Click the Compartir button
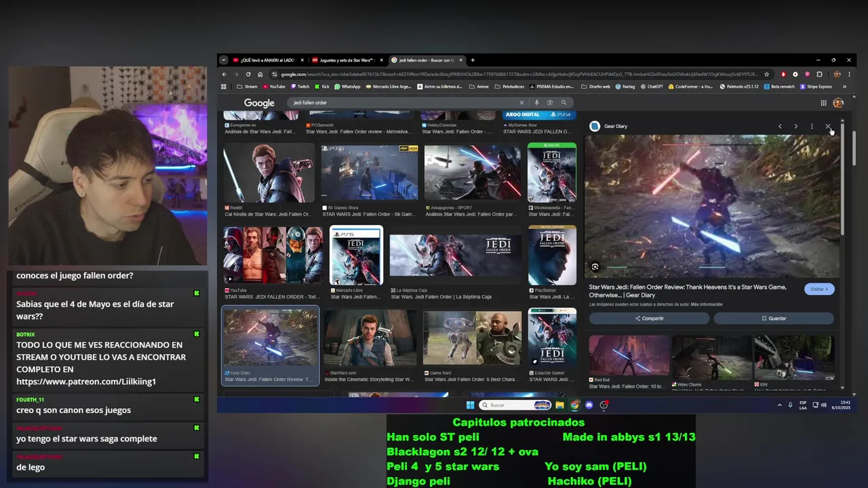868x488 pixels. pos(649,318)
